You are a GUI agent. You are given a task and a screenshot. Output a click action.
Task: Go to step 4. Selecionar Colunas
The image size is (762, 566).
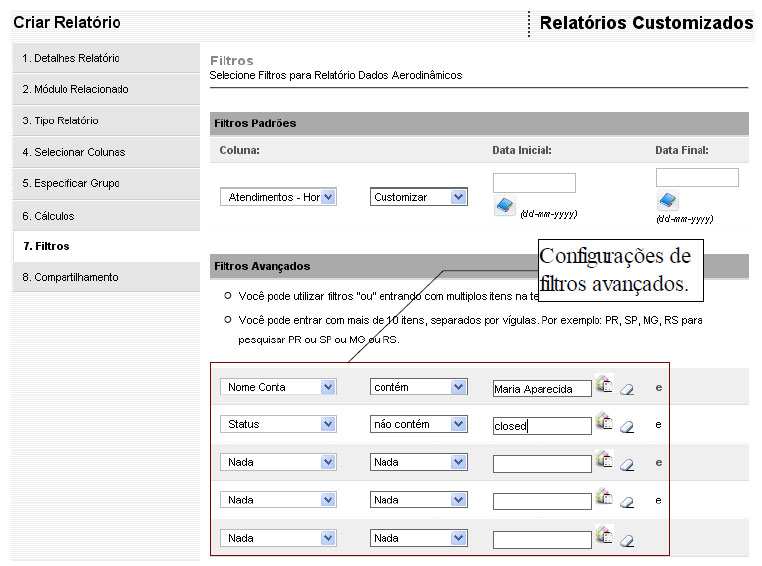[80, 152]
